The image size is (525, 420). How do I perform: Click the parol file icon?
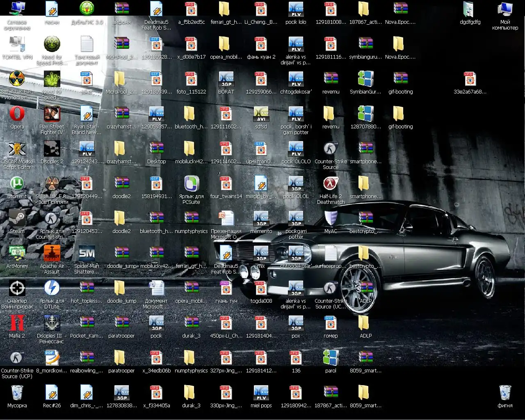pyautogui.click(x=331, y=358)
